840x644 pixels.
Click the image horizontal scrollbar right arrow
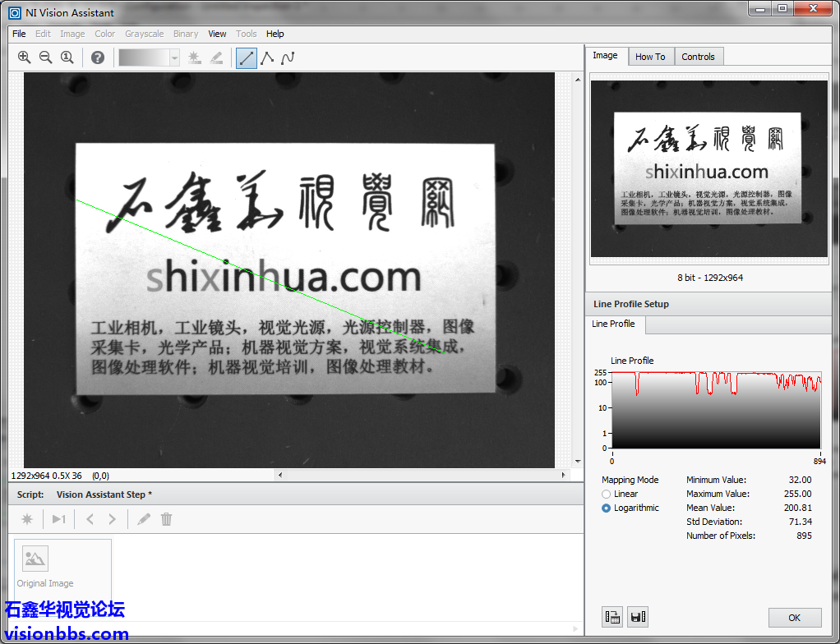563,475
